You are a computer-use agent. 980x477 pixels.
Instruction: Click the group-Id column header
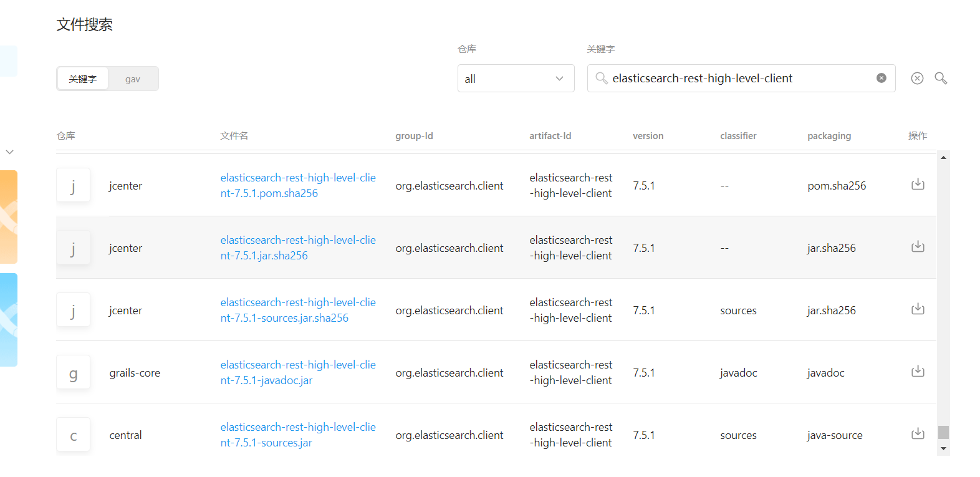point(414,135)
